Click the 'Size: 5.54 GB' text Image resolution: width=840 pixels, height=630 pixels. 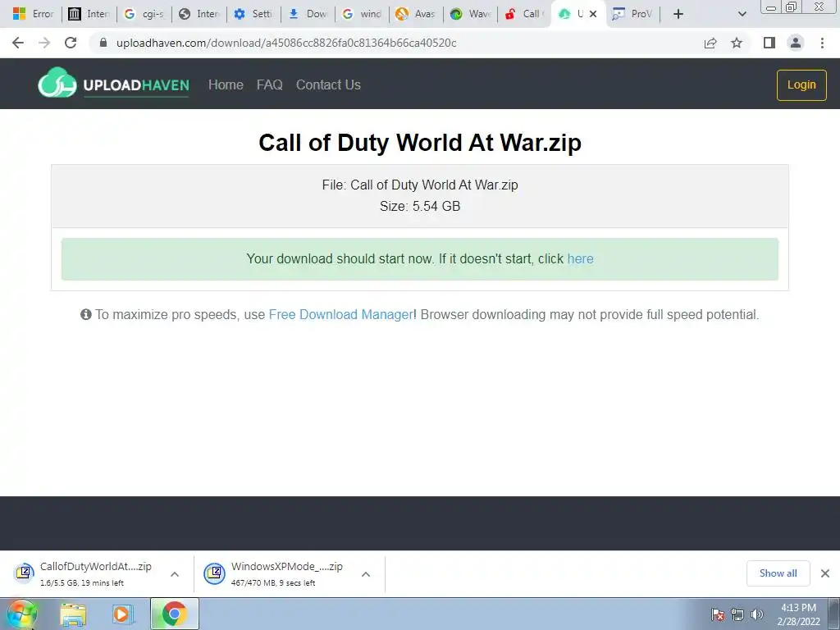[420, 206]
